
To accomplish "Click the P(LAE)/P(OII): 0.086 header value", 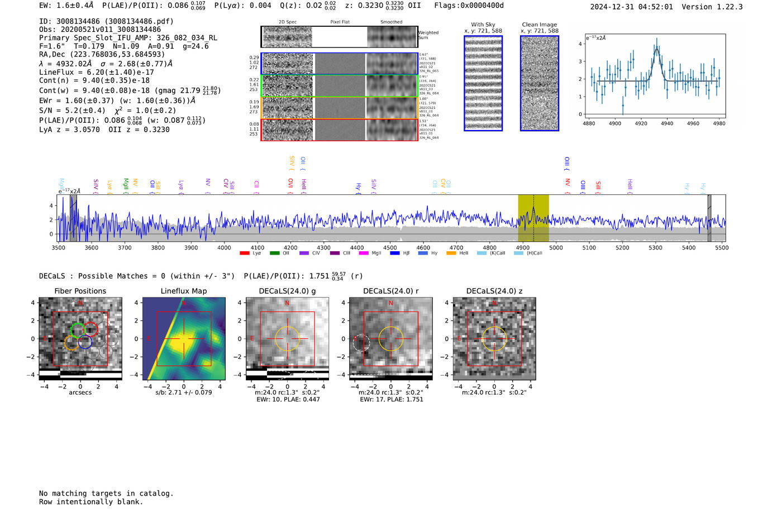I will point(154,6).
